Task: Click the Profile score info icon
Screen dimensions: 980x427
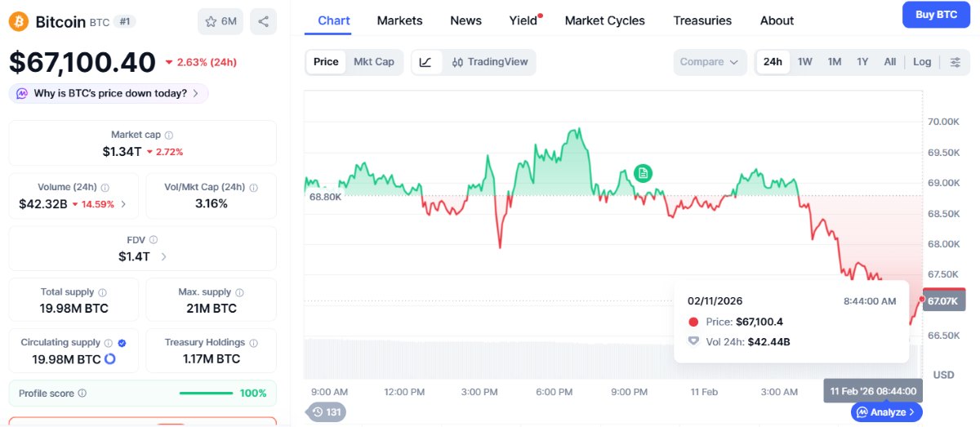Action: 82,394
